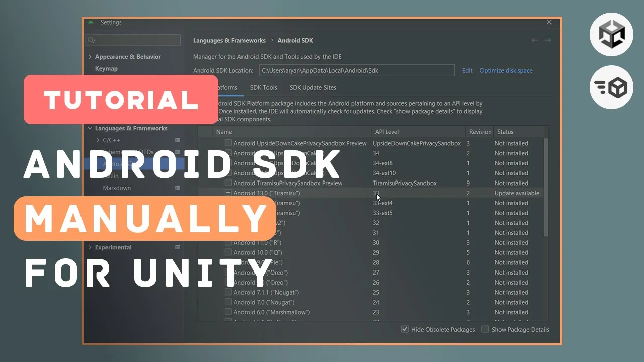This screenshot has height=362, width=644.
Task: Open the SDK Tools tab
Action: click(264, 87)
